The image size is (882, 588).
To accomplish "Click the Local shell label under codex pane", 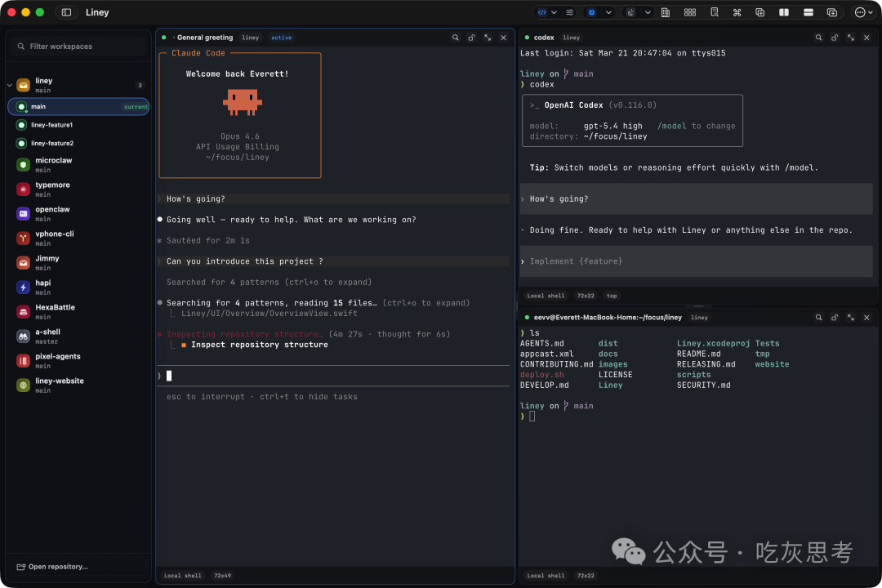I will [546, 296].
